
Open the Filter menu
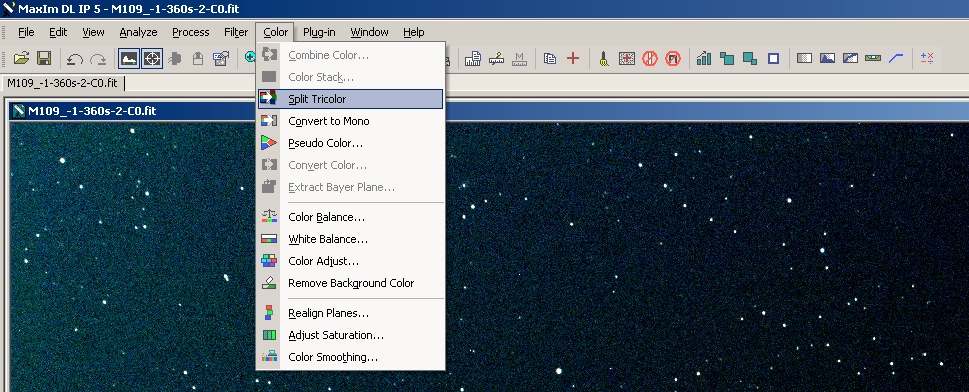[x=236, y=32]
